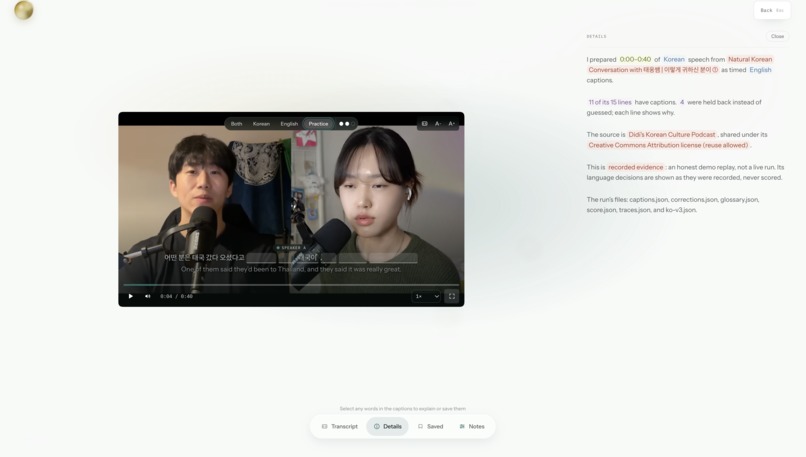Increase caption font size with A+
806x457 pixels.
pyautogui.click(x=451, y=123)
